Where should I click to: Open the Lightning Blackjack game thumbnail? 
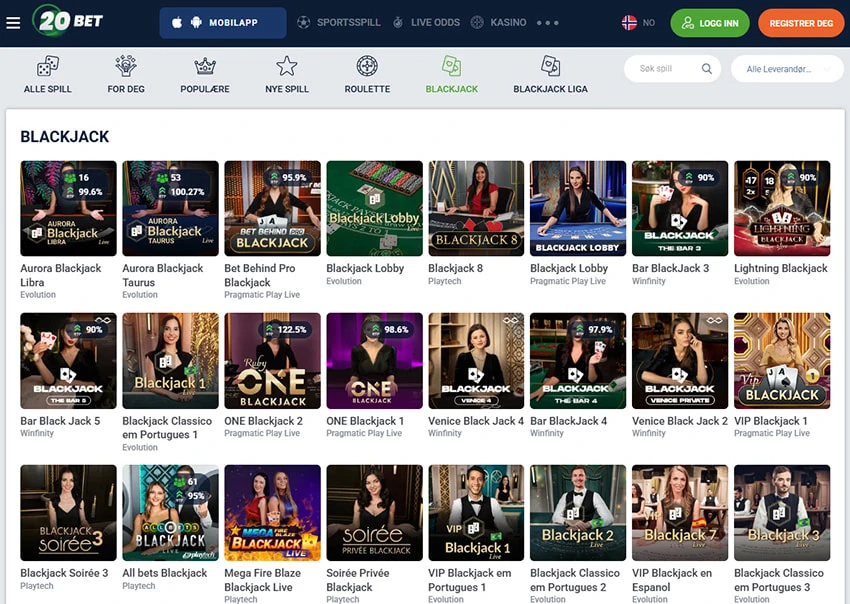point(782,207)
